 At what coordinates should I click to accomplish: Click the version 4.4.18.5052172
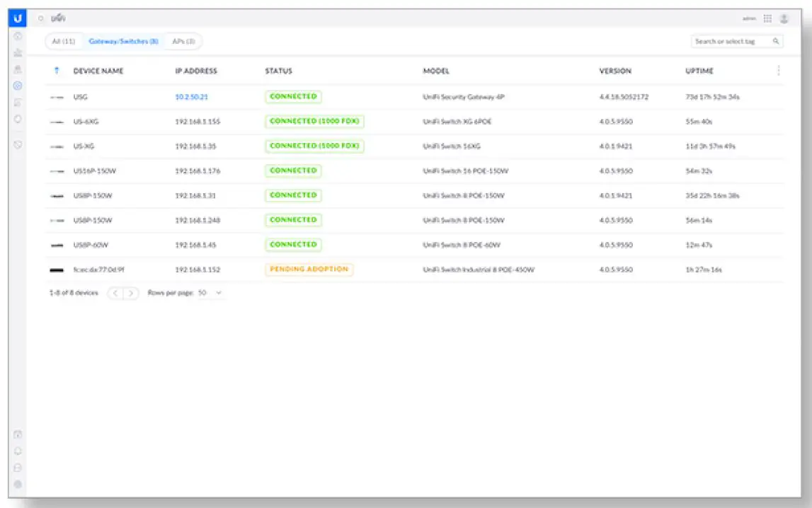624,97
